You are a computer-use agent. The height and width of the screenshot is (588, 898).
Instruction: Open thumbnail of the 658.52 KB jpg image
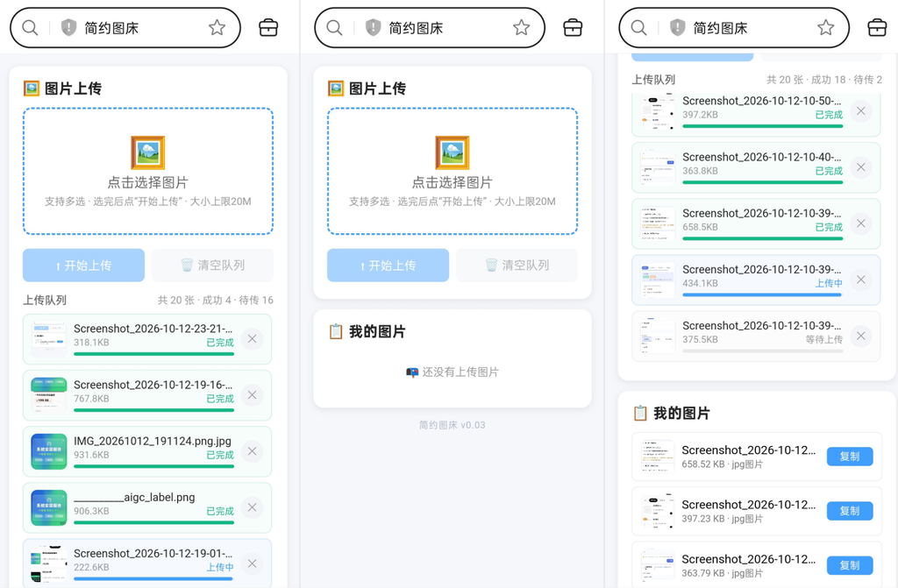tap(657, 457)
